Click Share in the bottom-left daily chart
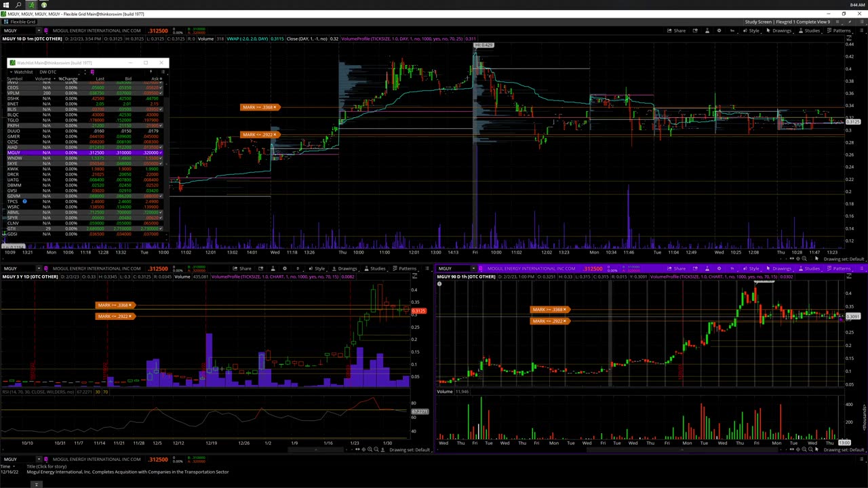This screenshot has height=488, width=868. click(241, 268)
